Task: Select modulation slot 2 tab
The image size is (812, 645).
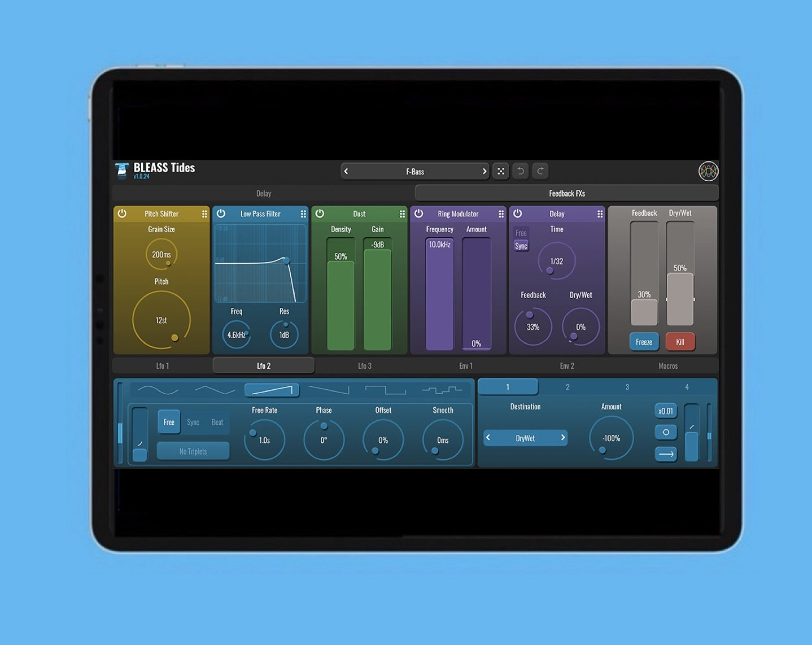Action: click(567, 387)
